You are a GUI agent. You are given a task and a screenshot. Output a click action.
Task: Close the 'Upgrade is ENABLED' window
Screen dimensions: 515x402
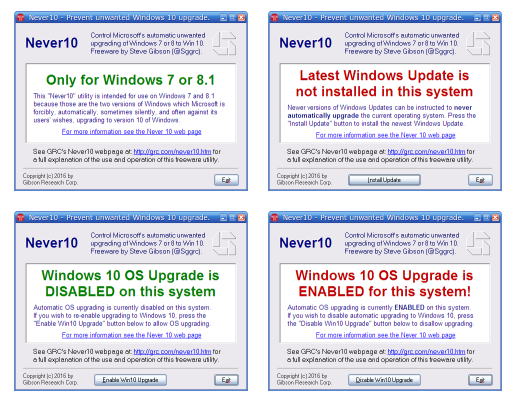coord(495,218)
